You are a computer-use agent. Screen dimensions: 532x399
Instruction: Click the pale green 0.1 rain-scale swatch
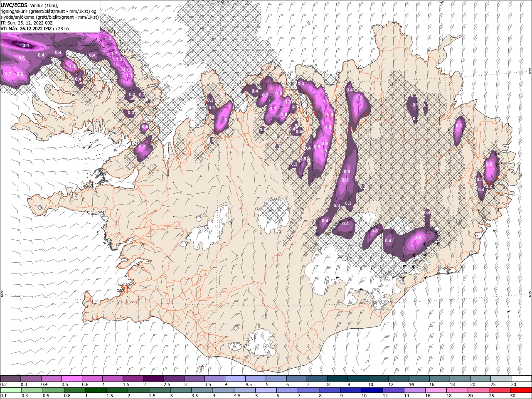pos(10,390)
